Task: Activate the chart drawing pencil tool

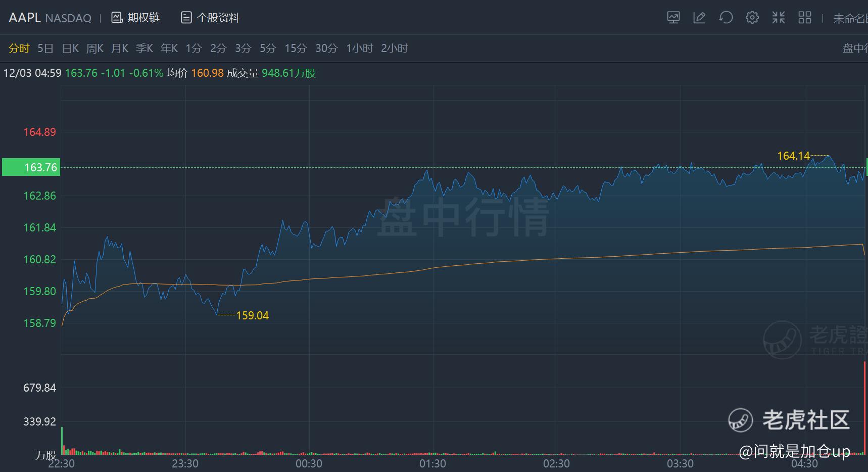Action: (x=699, y=18)
